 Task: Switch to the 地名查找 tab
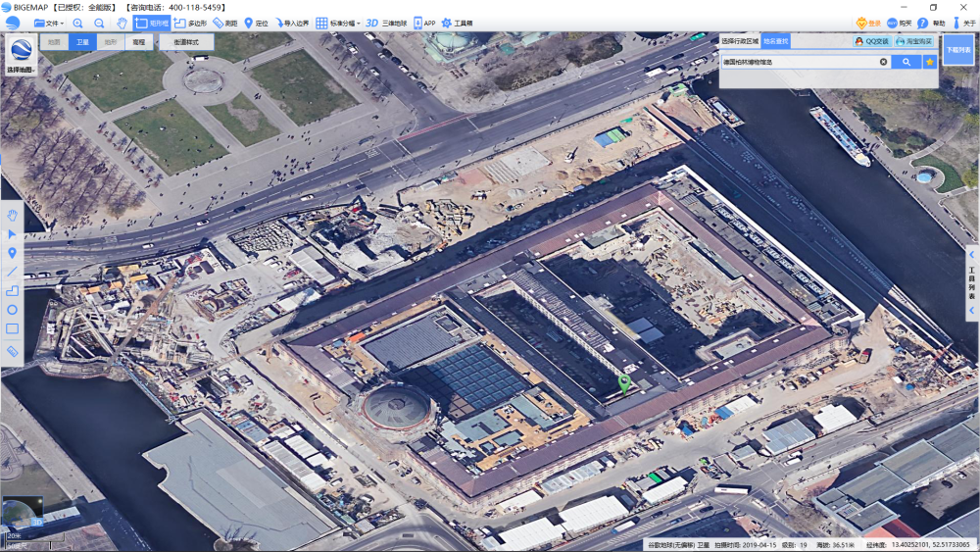775,41
